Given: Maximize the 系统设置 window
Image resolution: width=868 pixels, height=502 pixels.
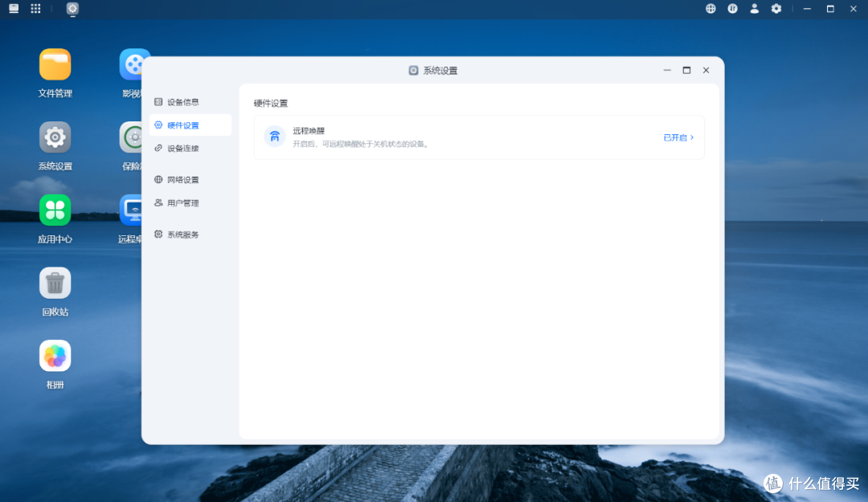Looking at the screenshot, I should (x=686, y=71).
